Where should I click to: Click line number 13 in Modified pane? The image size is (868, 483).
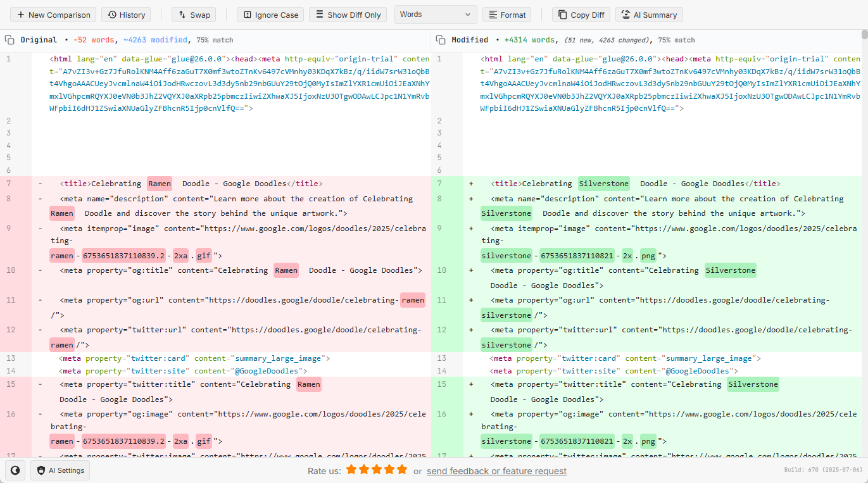442,358
